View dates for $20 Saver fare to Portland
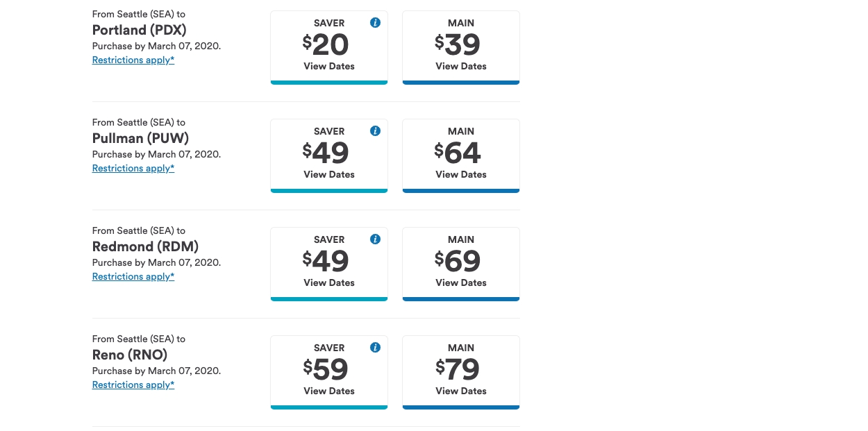 [x=329, y=47]
